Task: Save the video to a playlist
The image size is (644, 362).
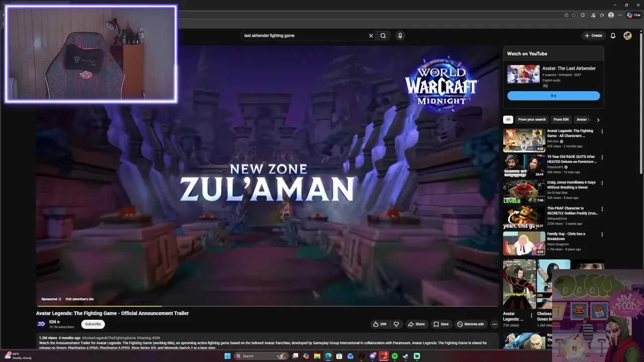Action: 441,324
